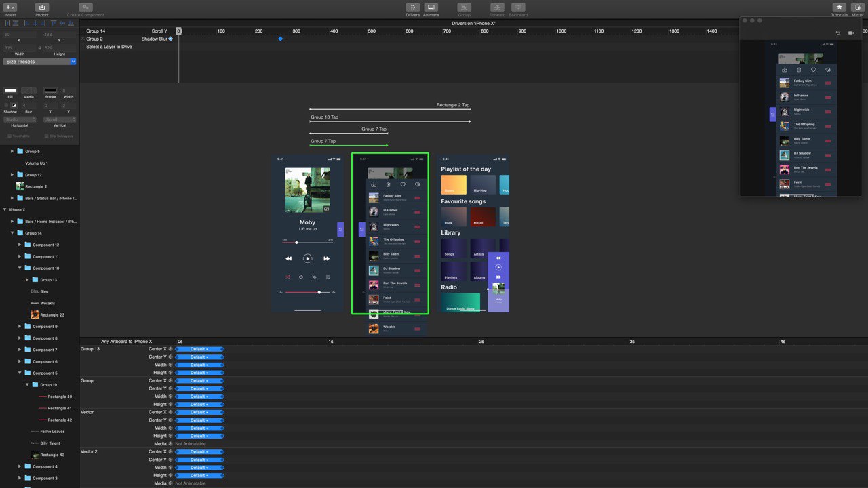The width and height of the screenshot is (868, 488).
Task: Open Default easing for Group 13 Center X
Action: point(199,349)
